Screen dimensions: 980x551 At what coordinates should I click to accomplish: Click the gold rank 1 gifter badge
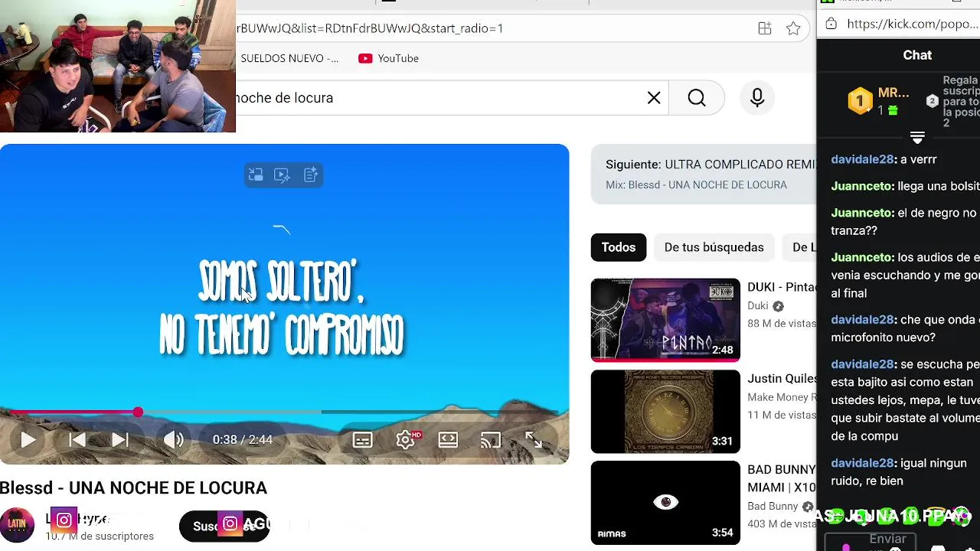860,100
